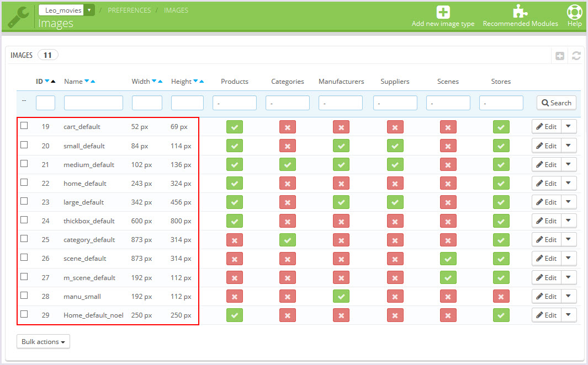Image resolution: width=588 pixels, height=365 pixels.
Task: Click the scene_default name cell
Action: tap(85, 258)
